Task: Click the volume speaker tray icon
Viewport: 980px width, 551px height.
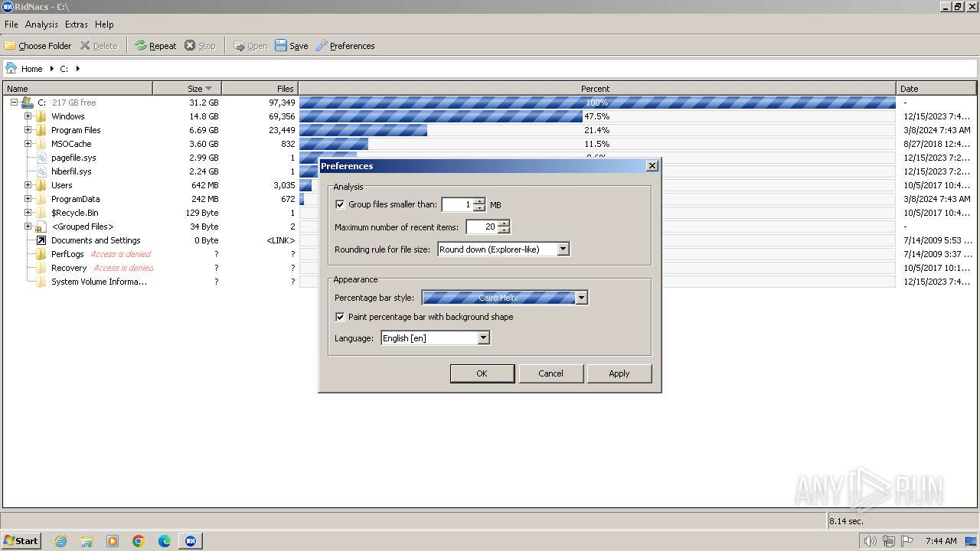Action: (870, 541)
